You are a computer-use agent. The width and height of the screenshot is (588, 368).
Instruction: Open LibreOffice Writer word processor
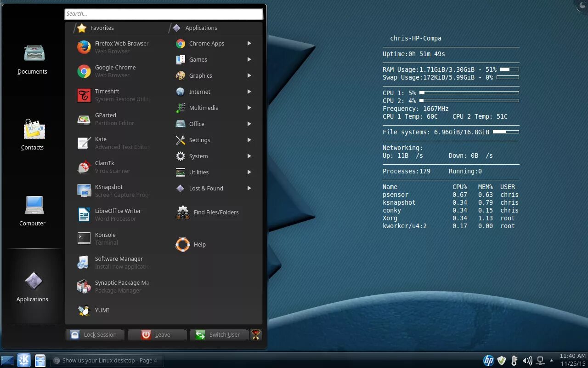pyautogui.click(x=113, y=214)
